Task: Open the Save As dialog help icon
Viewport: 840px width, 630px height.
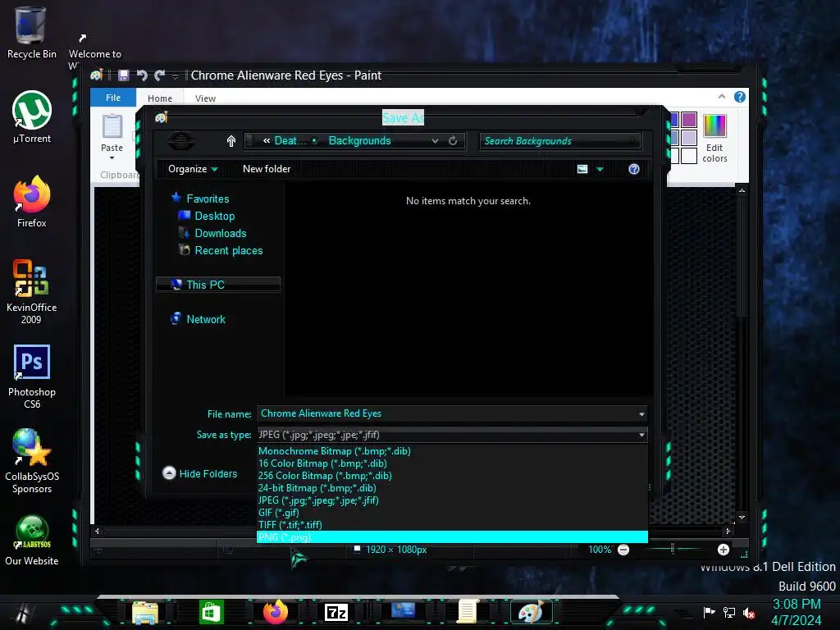Action: [x=634, y=169]
